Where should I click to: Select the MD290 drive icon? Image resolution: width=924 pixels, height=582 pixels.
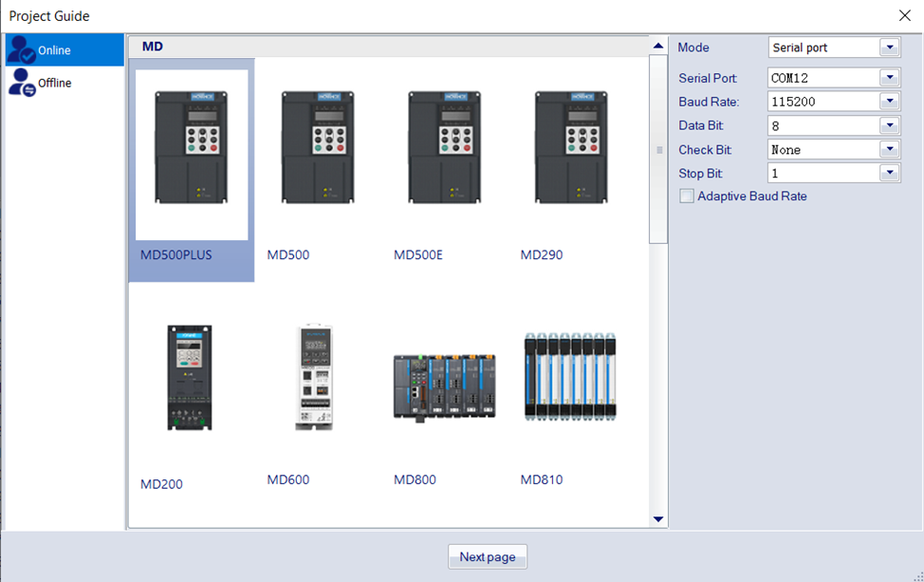(x=571, y=148)
